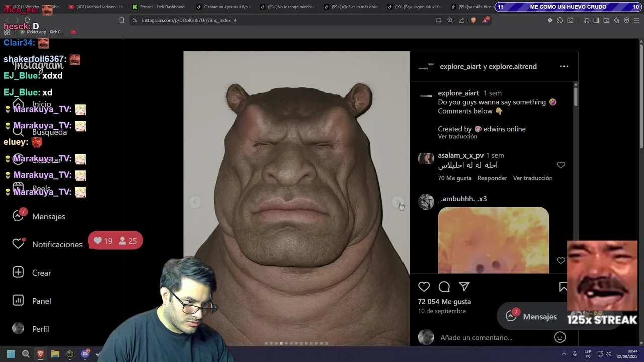This screenshot has height=362, width=644.
Task: Open the browser hamburger menu
Action: pyautogui.click(x=636, y=20)
